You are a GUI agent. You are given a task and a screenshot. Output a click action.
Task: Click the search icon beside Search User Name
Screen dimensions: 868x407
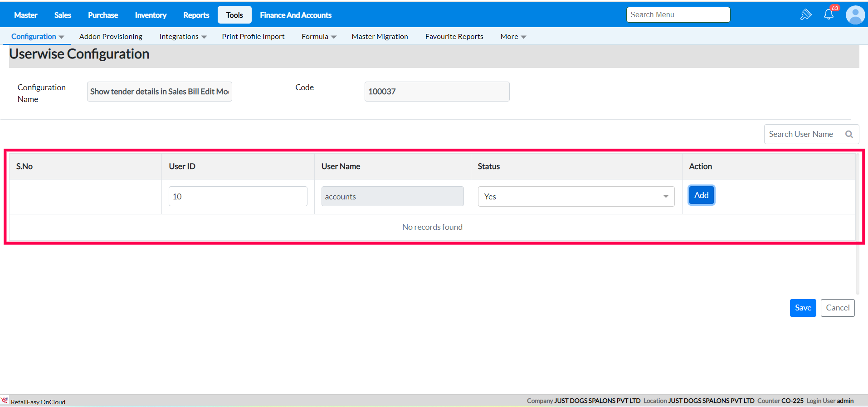point(849,134)
